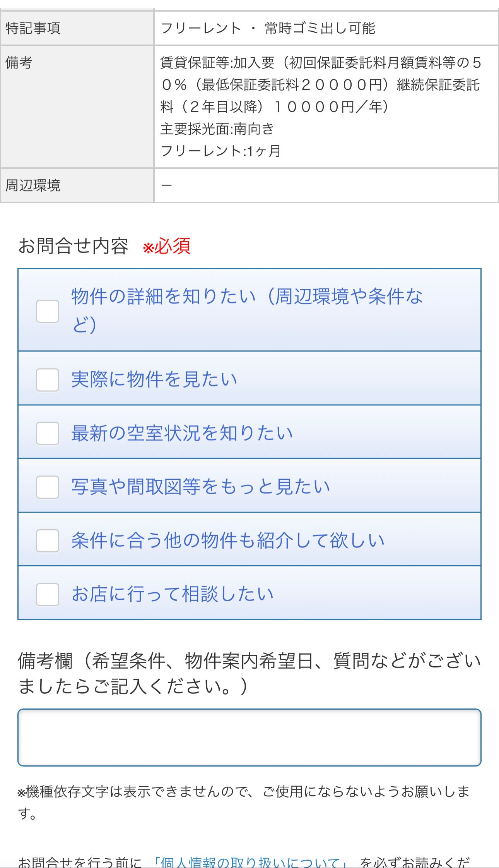Screen dimensions: 499x868
Task: Tap the label text 写真や間取図等をもっと見たい
Action: click(x=200, y=487)
